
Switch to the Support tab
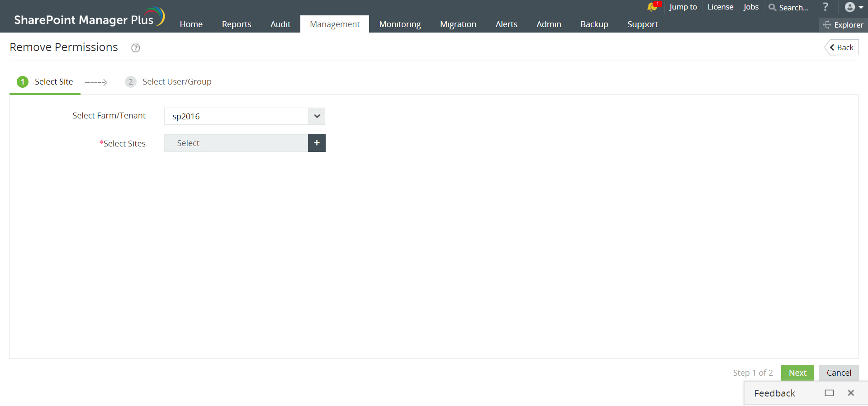click(642, 24)
